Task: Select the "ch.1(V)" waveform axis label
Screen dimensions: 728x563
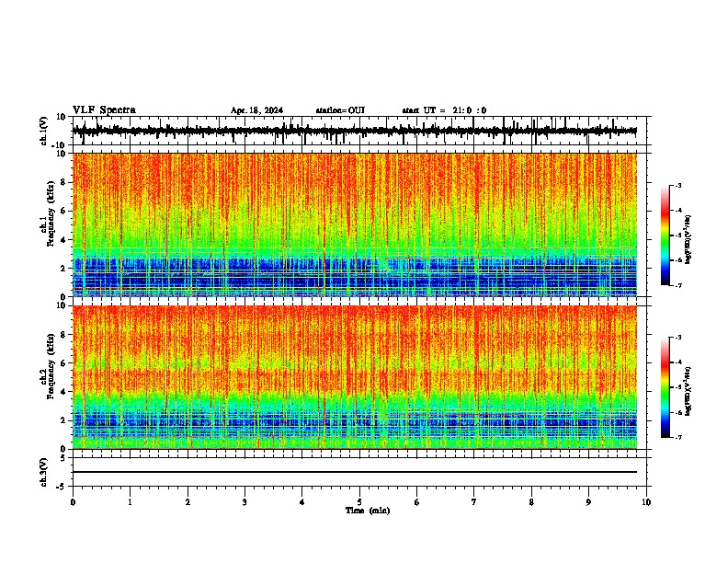Action: pos(44,131)
